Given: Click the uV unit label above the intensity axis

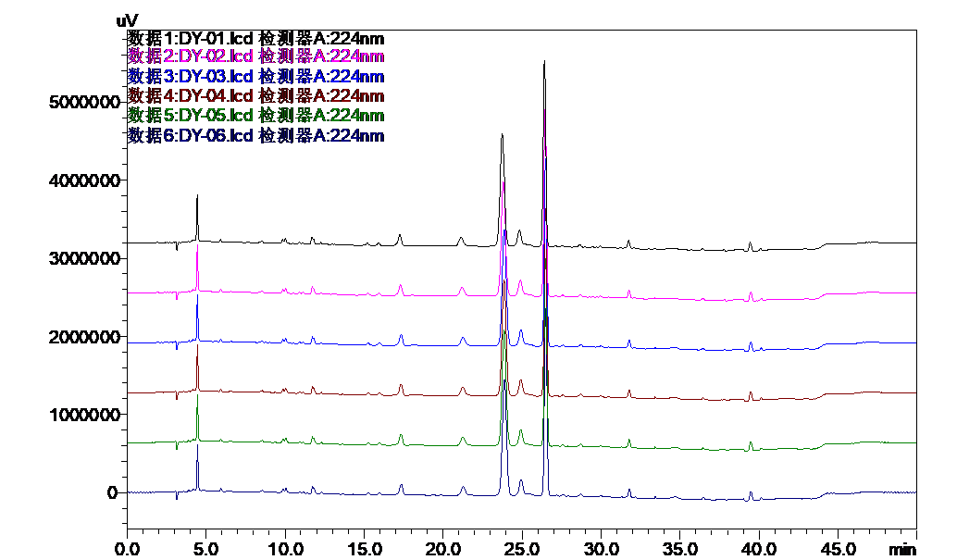Looking at the screenshot, I should [x=128, y=19].
